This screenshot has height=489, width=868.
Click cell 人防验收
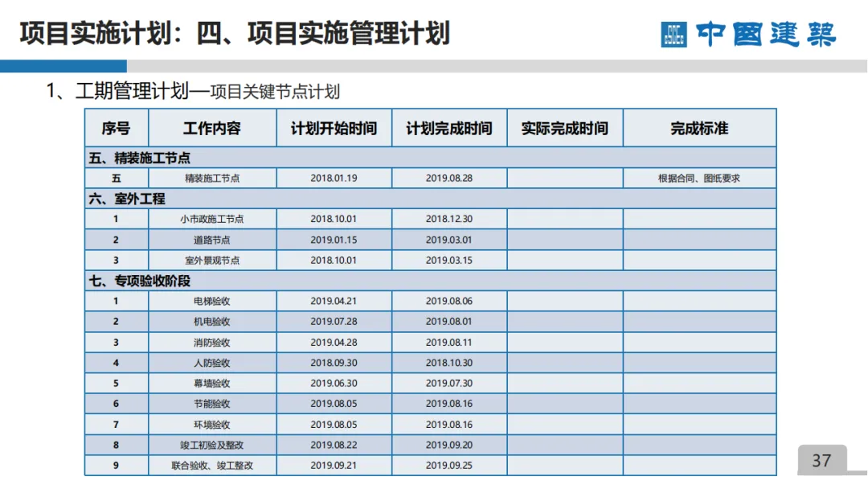tap(212, 364)
